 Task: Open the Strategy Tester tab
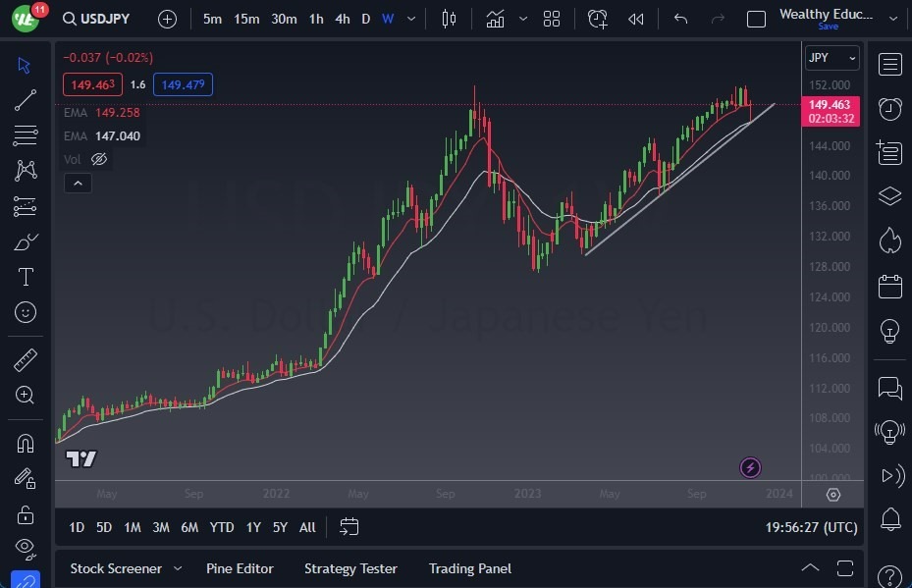click(x=350, y=568)
